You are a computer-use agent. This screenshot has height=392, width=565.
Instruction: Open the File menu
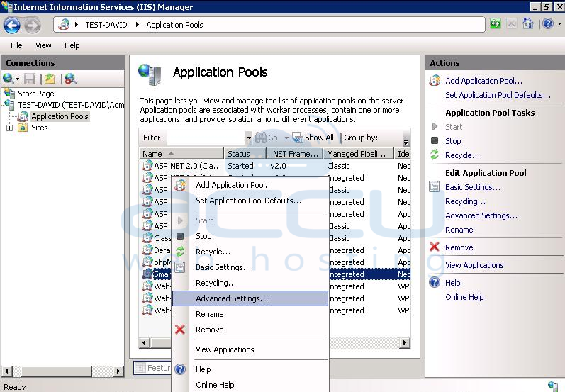point(16,45)
